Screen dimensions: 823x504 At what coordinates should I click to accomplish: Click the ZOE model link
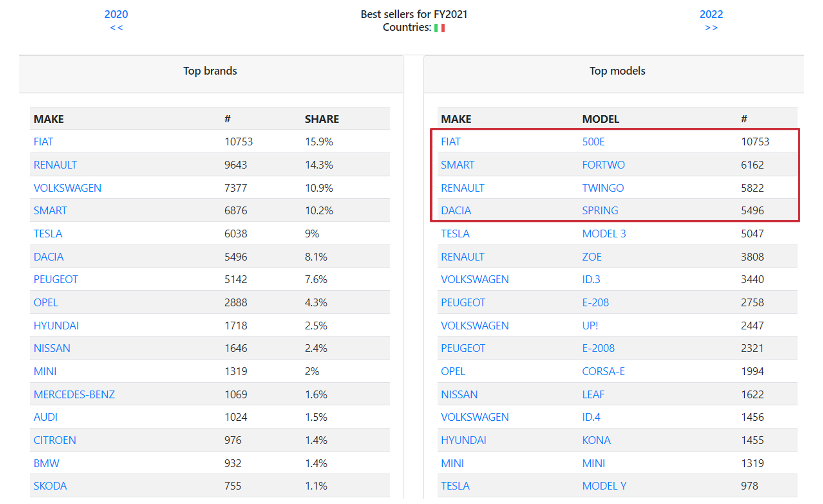pyautogui.click(x=591, y=257)
